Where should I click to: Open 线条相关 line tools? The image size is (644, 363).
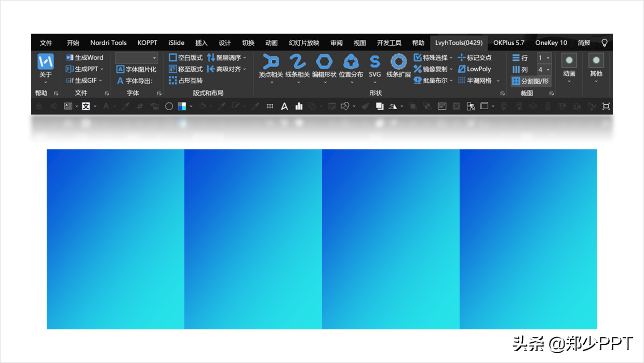(x=298, y=68)
